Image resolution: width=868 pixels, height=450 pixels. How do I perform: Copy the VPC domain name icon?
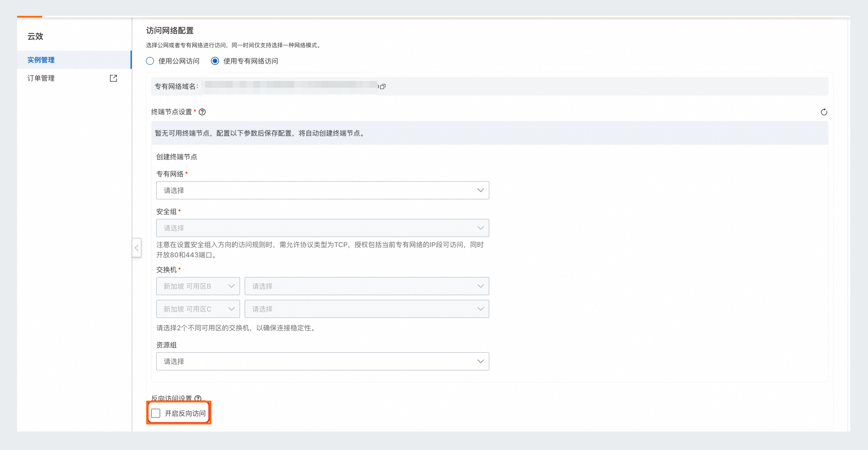point(383,86)
